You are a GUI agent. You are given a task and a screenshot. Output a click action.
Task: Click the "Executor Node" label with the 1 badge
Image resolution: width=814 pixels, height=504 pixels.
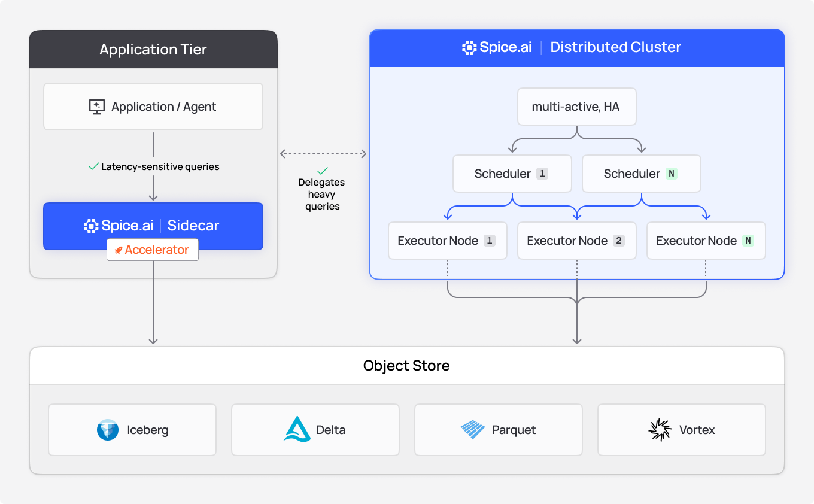(438, 241)
